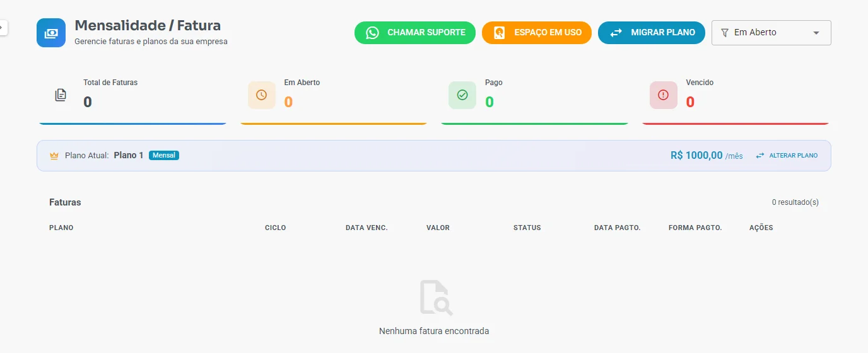868x353 pixels.
Task: Click the Alterar Plano link
Action: pyautogui.click(x=794, y=155)
